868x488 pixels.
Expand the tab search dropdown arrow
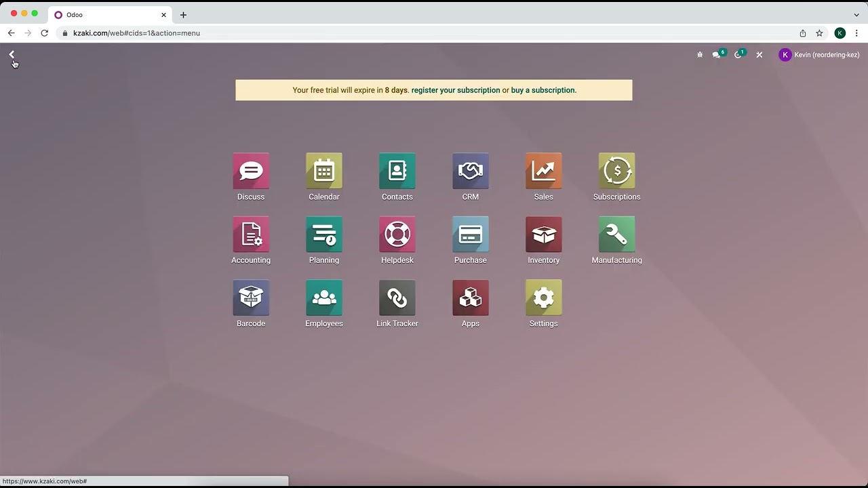[x=856, y=15]
